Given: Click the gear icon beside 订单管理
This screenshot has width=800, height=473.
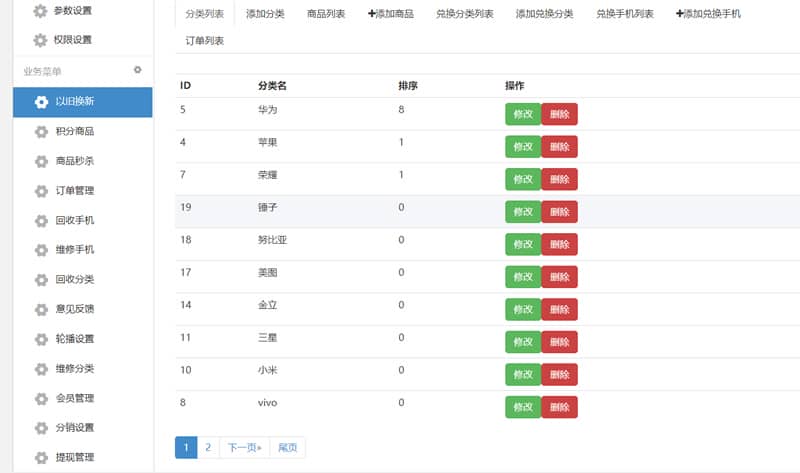Looking at the screenshot, I should [x=41, y=191].
